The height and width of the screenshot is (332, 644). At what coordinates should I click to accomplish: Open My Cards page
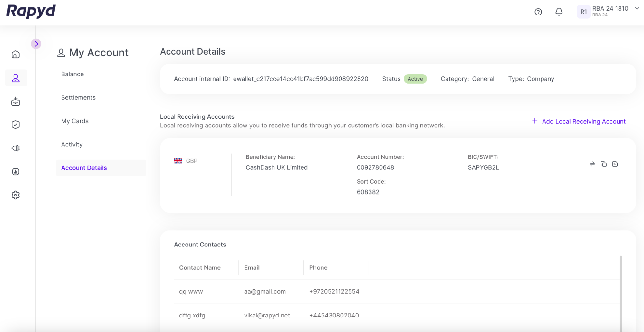point(75,121)
